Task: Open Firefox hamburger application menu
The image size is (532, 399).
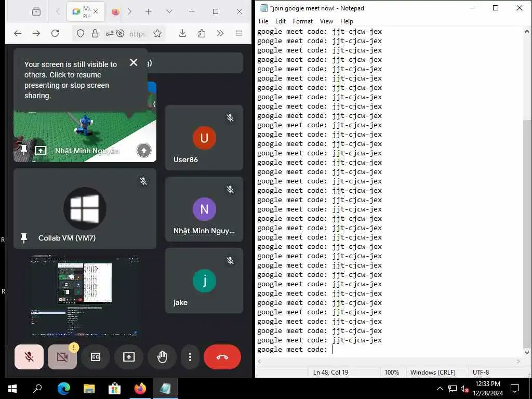Action: point(239,33)
